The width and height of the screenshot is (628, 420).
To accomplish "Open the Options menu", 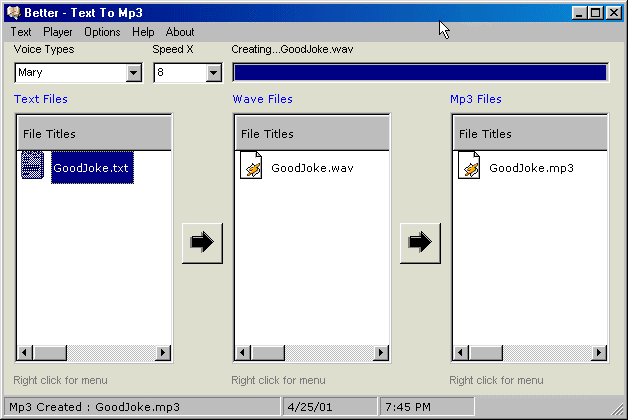I will [102, 32].
